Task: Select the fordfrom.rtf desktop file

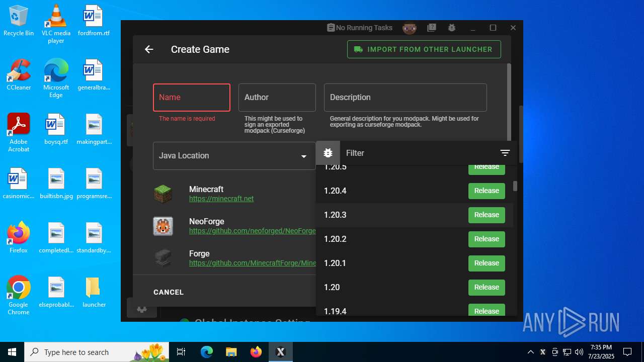Action: pos(94,21)
